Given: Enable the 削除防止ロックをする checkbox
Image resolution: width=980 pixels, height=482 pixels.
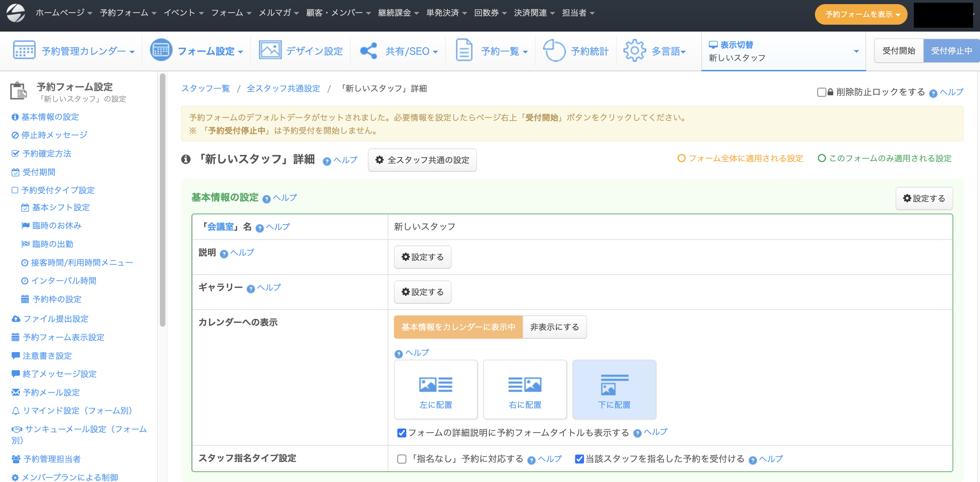Looking at the screenshot, I should [x=821, y=92].
